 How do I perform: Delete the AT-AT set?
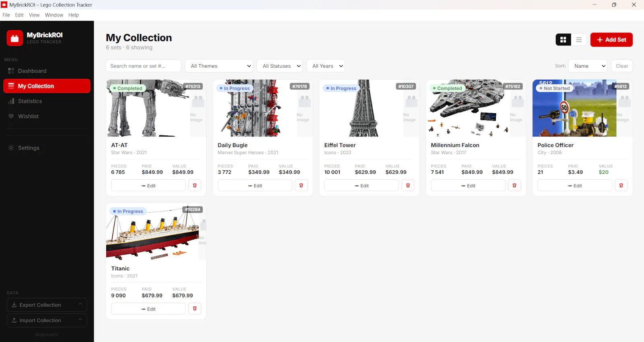(x=195, y=185)
